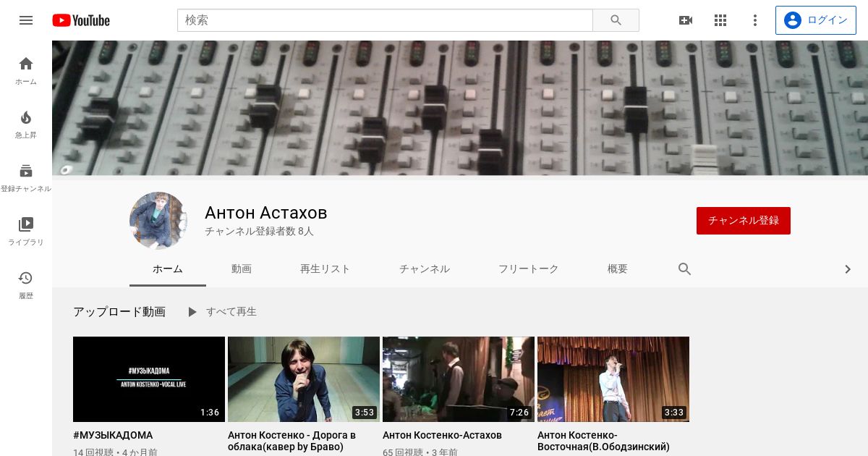Screen dimensions: 868x456
Task: Click Антон Костенко - Дорога в облака title
Action: [x=292, y=441]
